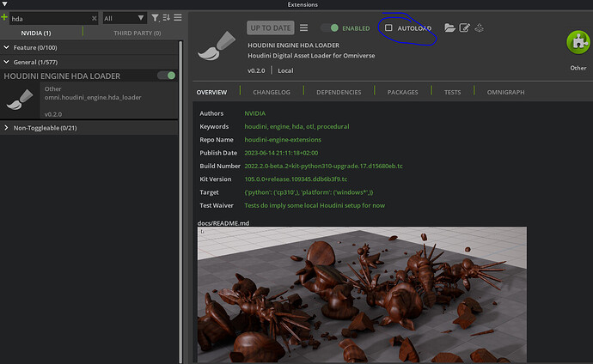Open the OMNIGRAPH tab

coord(505,92)
